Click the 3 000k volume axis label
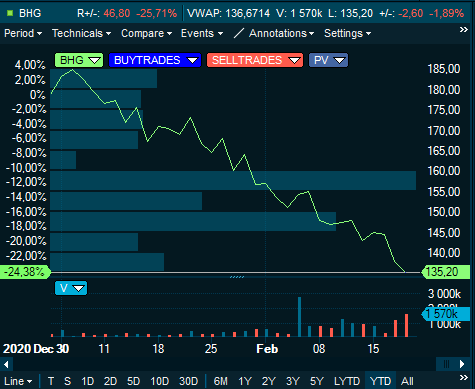 (444, 294)
